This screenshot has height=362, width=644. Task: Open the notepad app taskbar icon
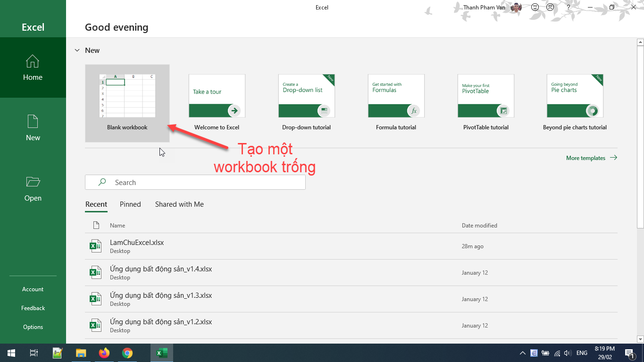(58, 353)
